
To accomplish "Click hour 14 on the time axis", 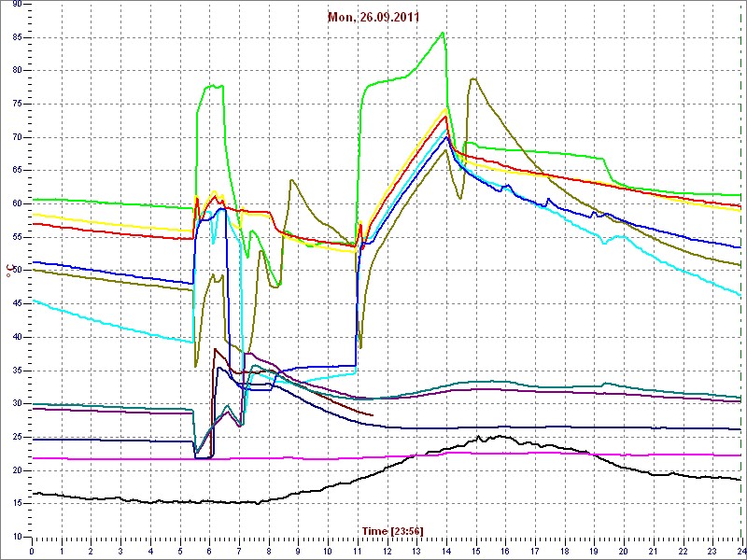I will click(x=446, y=551).
